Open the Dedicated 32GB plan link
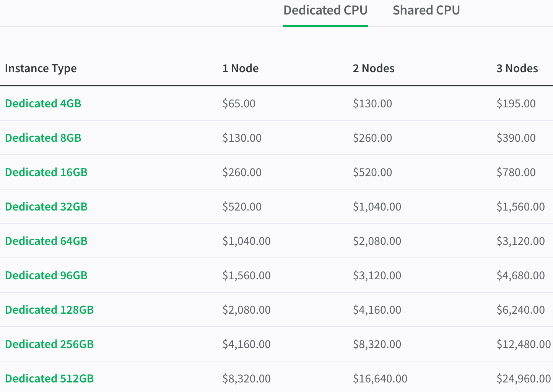The height and width of the screenshot is (392, 553). [46, 207]
